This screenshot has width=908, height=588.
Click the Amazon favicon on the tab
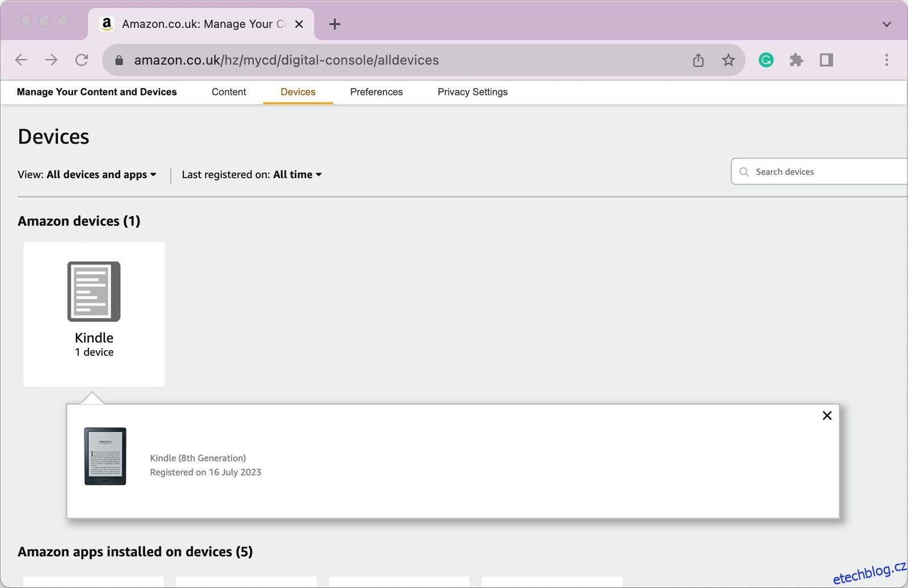106,24
